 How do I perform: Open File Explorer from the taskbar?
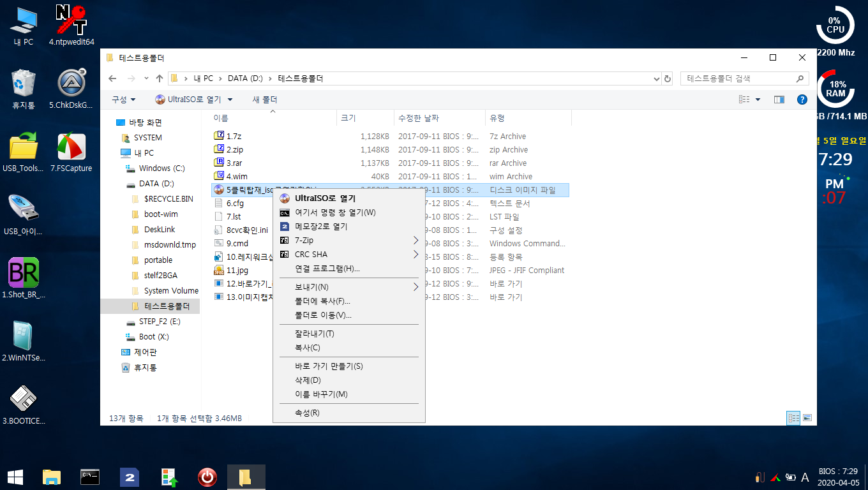tap(52, 477)
